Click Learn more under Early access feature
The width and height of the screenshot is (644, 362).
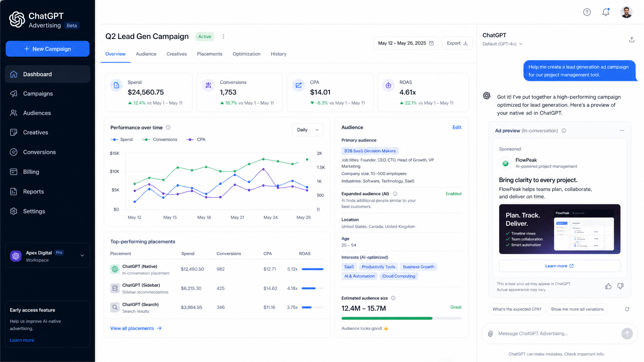pyautogui.click(x=22, y=340)
